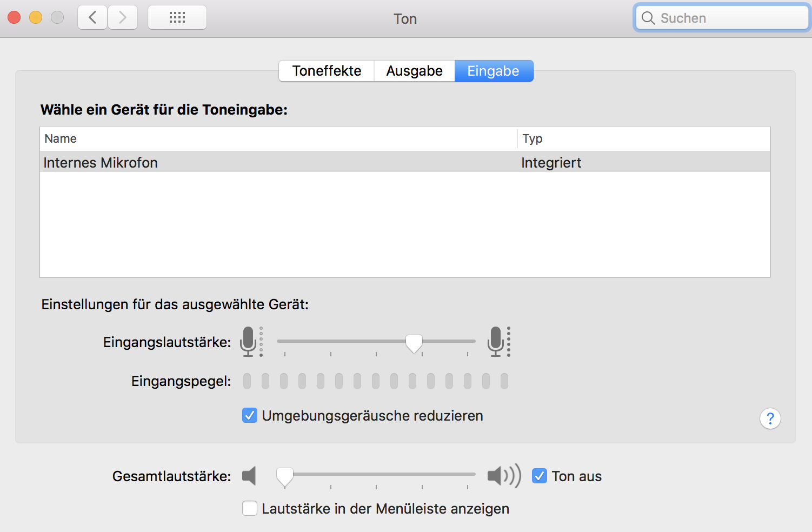
Task: Open help with the question mark button
Action: click(x=770, y=418)
